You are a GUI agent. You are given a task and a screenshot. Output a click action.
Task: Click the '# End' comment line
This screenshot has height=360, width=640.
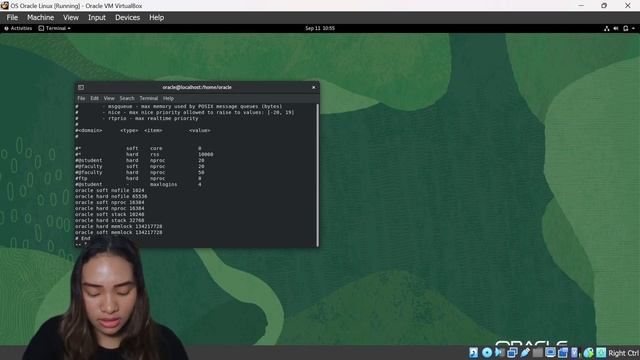[x=83, y=238]
